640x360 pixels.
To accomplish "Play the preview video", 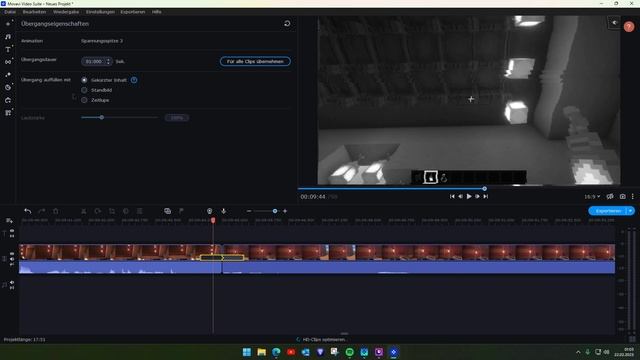I will coord(469,196).
